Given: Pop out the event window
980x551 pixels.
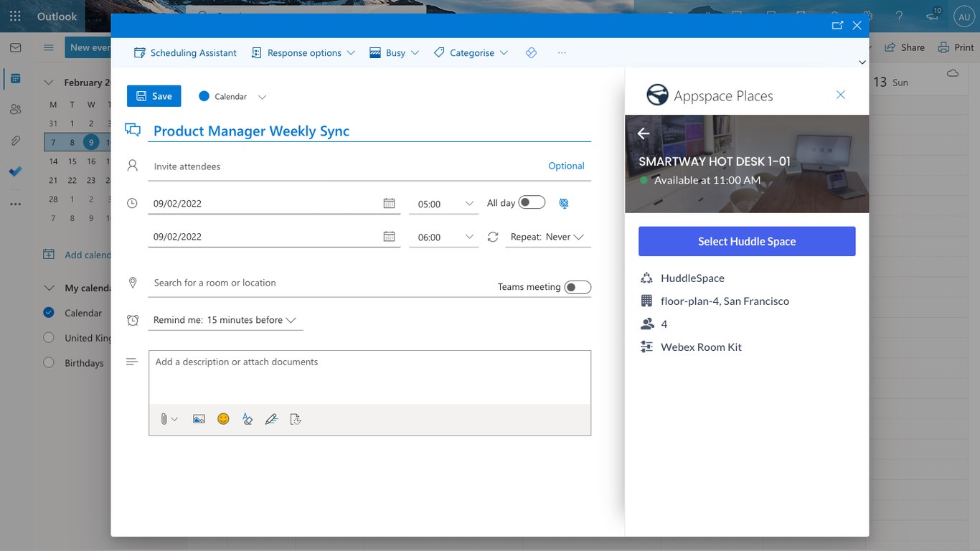Looking at the screenshot, I should click(837, 25).
